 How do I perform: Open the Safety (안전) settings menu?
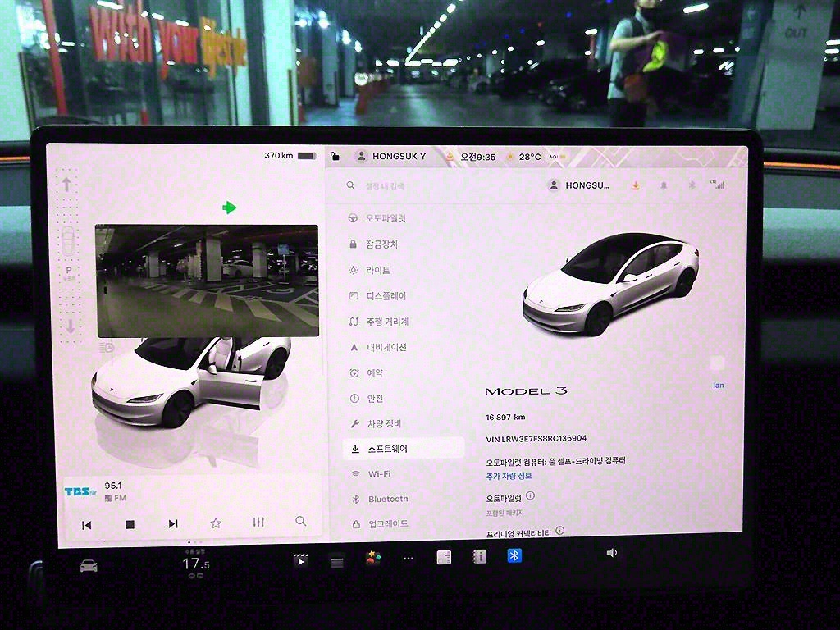coord(367,399)
